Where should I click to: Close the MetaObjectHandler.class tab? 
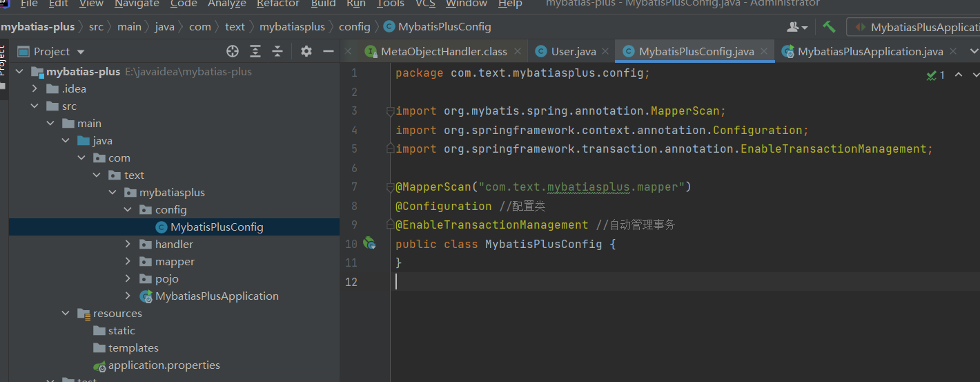(518, 51)
